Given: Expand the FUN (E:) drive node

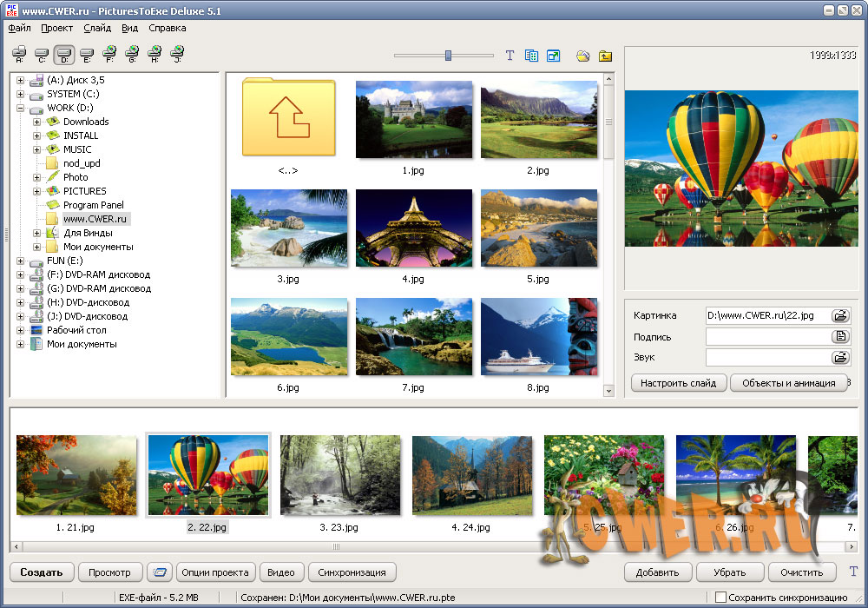Looking at the screenshot, I should 20,261.
